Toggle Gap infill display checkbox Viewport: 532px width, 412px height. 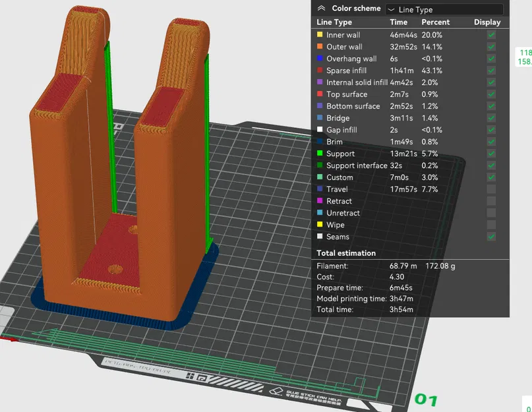pos(491,130)
